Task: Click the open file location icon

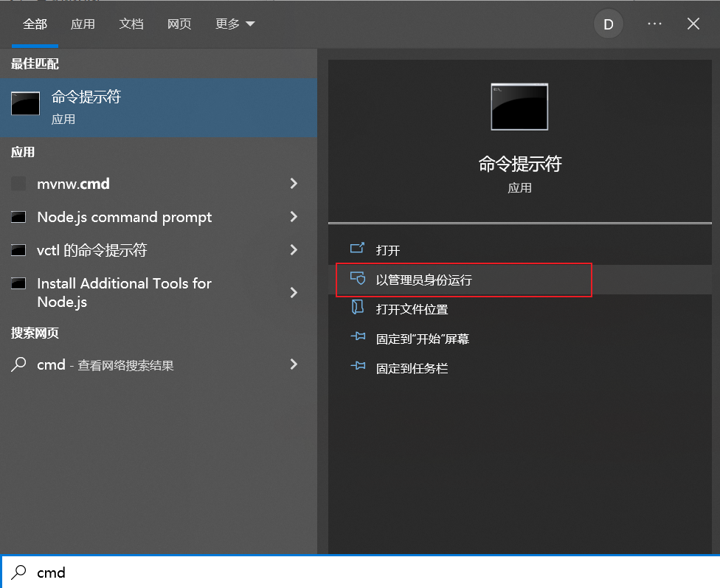Action: click(x=357, y=308)
